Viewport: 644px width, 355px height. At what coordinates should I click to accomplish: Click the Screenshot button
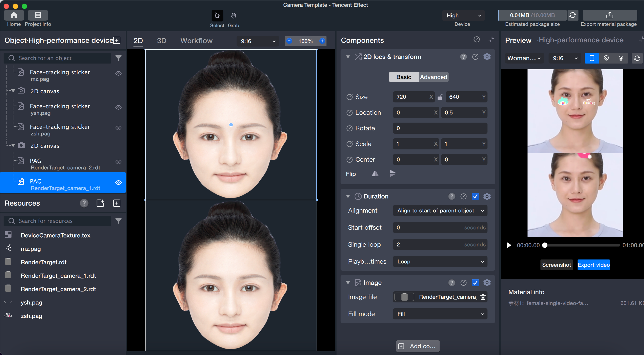point(556,265)
